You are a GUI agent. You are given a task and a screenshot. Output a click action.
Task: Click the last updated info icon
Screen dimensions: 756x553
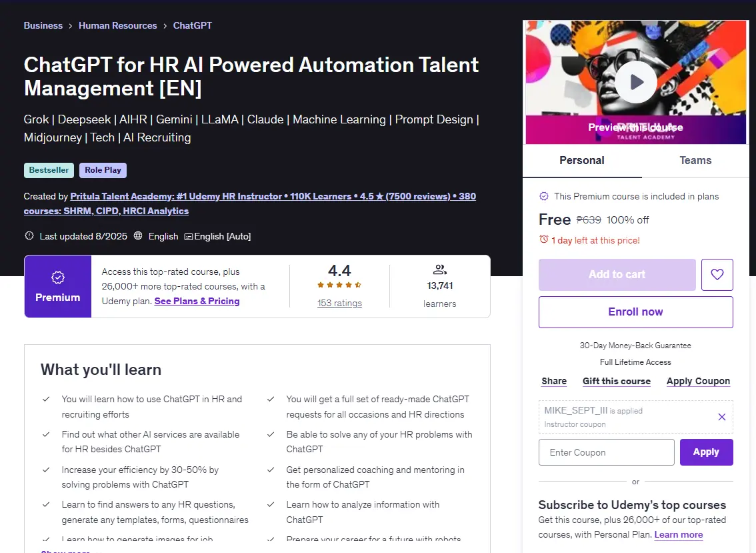pos(29,236)
